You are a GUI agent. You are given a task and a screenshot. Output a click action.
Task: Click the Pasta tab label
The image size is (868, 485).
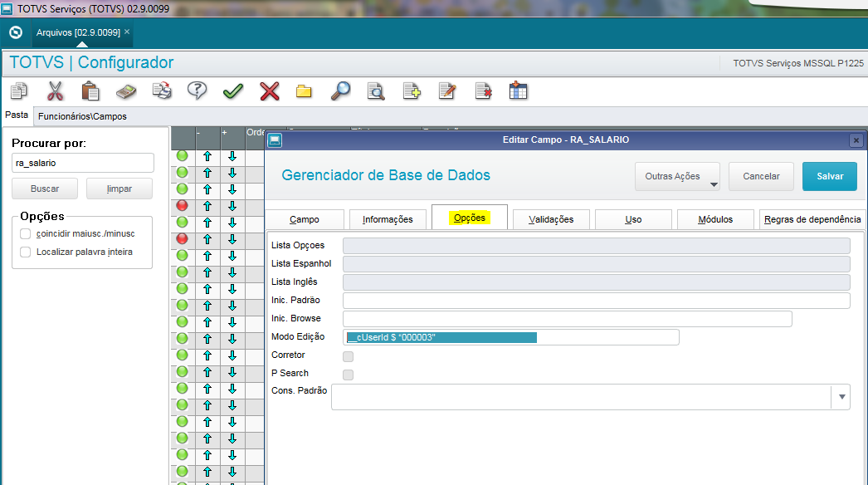pyautogui.click(x=17, y=115)
